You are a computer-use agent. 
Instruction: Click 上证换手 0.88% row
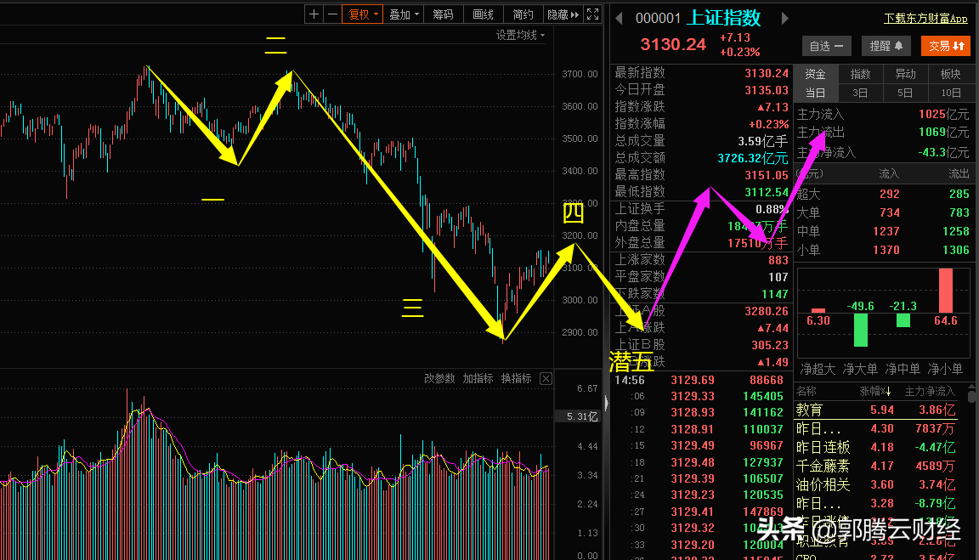tap(701, 208)
